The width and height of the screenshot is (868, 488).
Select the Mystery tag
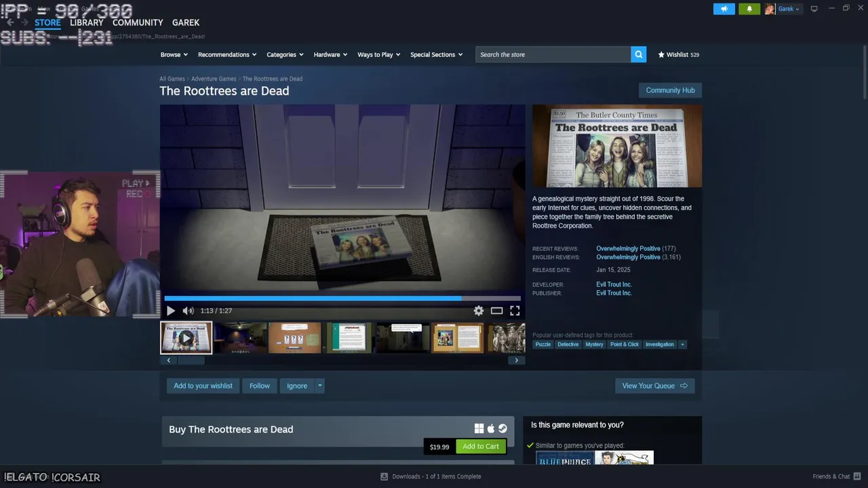[594, 344]
